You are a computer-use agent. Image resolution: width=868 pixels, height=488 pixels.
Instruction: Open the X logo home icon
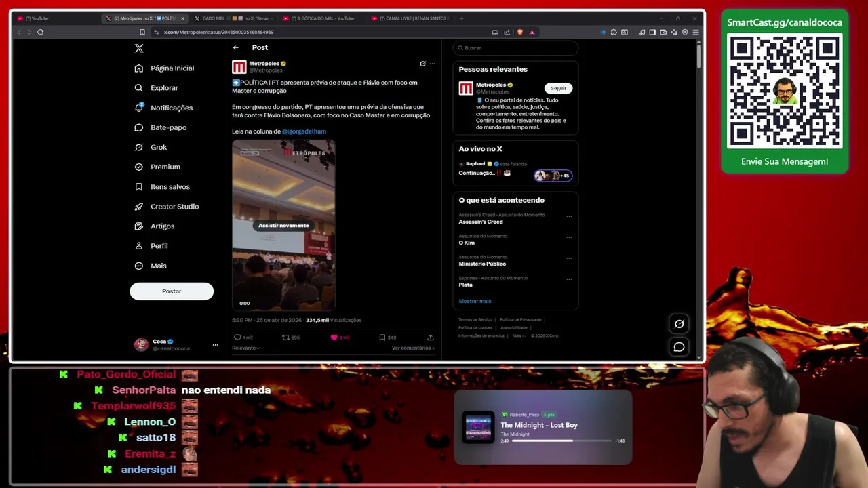(139, 48)
